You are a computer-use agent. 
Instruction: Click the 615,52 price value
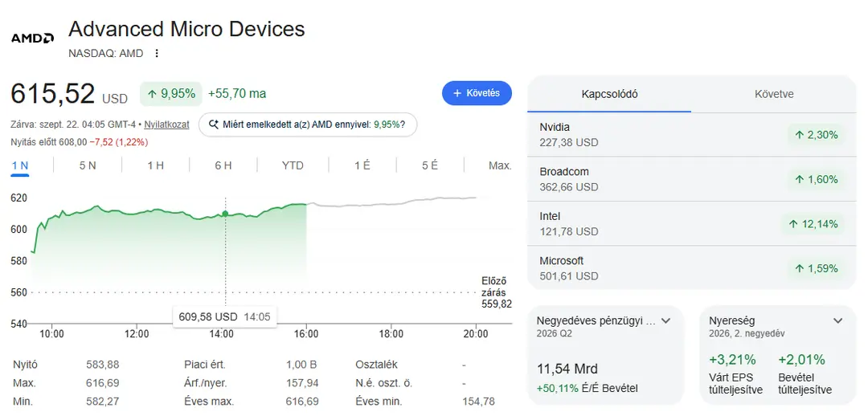pyautogui.click(x=53, y=93)
